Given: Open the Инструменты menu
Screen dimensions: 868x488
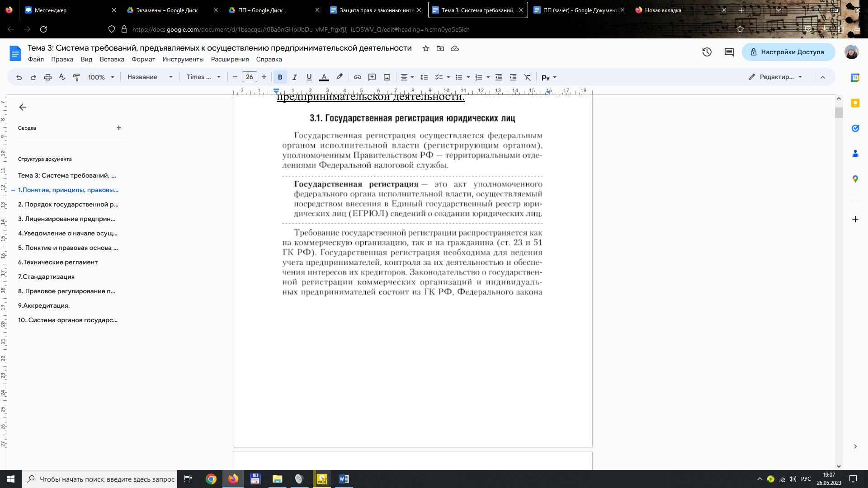Looking at the screenshot, I should point(183,59).
